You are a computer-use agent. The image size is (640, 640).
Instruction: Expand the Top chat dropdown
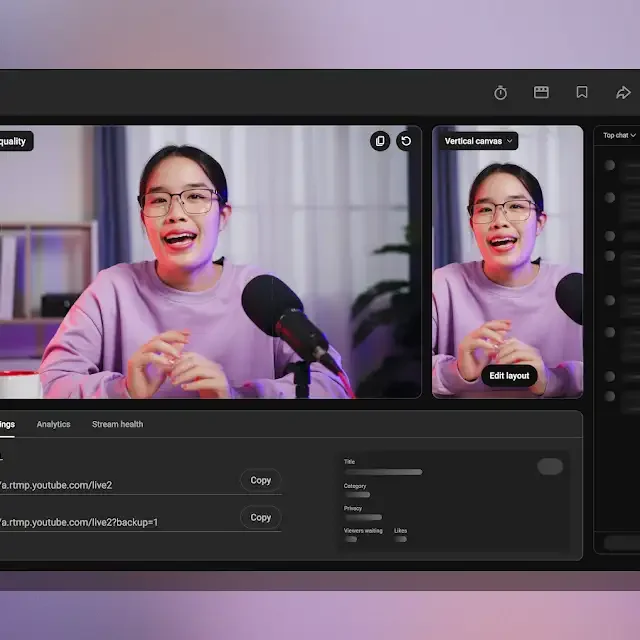click(619, 135)
